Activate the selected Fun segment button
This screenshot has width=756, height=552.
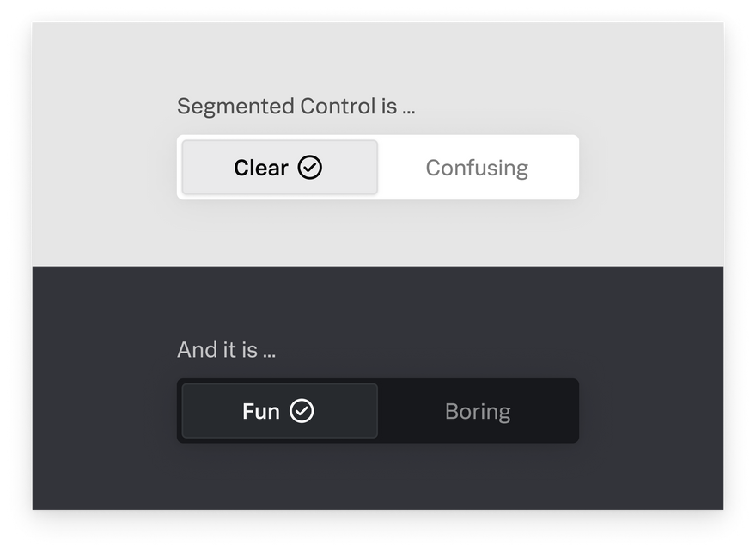[x=280, y=411]
